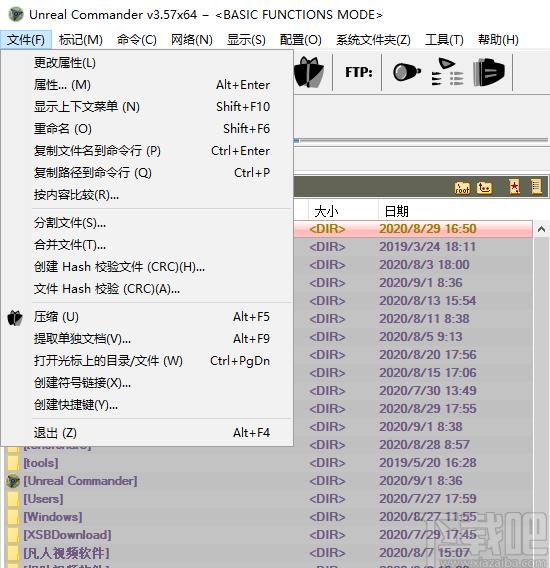Choose 合并文件(T)... entry
This screenshot has width=550, height=568.
[147, 245]
